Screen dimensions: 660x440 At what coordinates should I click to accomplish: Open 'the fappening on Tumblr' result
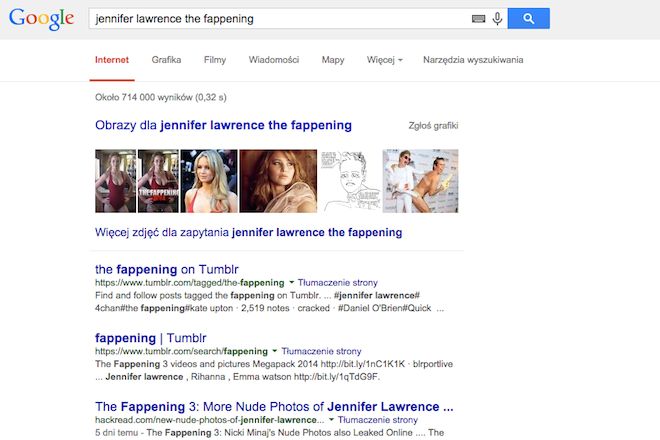click(x=167, y=269)
